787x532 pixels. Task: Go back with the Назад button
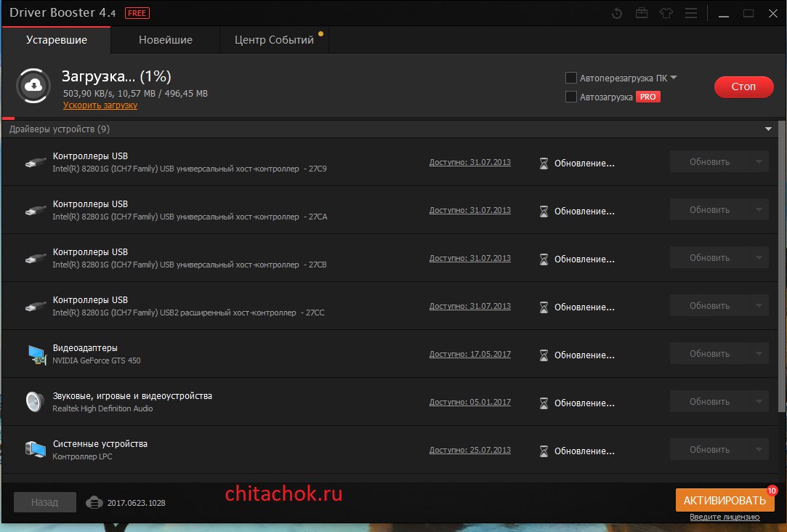[x=44, y=502]
